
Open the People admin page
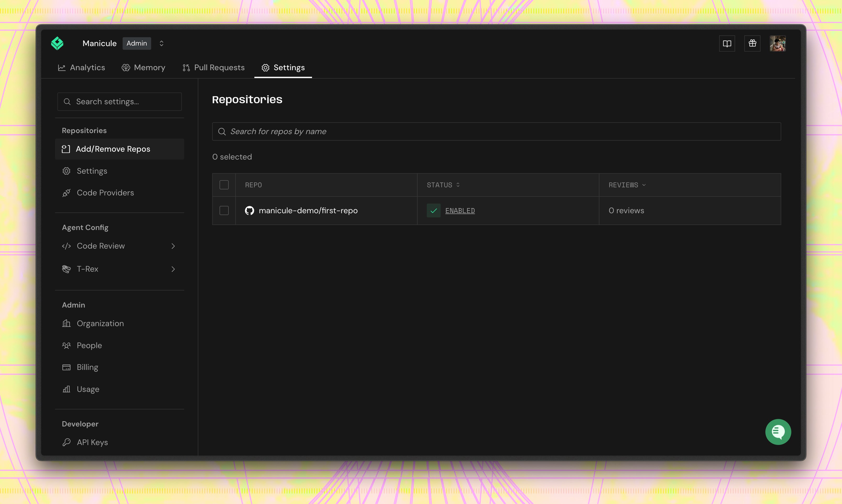point(119,346)
